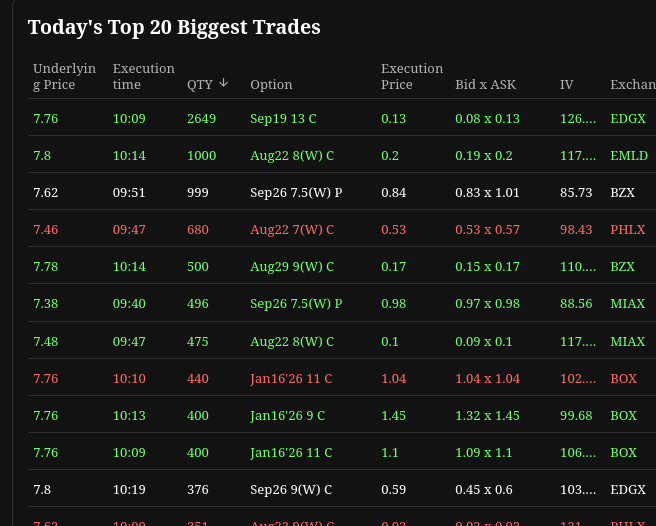Viewport: 656px width, 526px height.
Task: Click execution time 10:19
Action: (129, 490)
